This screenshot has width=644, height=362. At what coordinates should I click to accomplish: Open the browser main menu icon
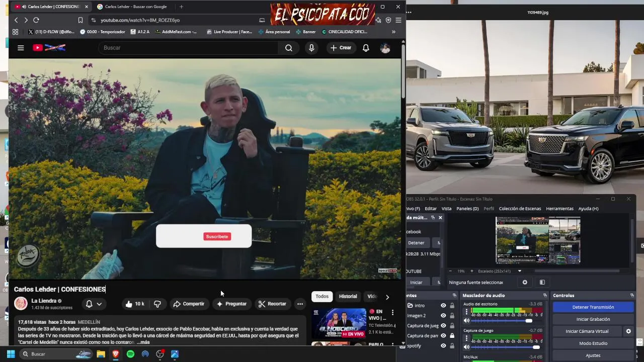[x=398, y=20]
